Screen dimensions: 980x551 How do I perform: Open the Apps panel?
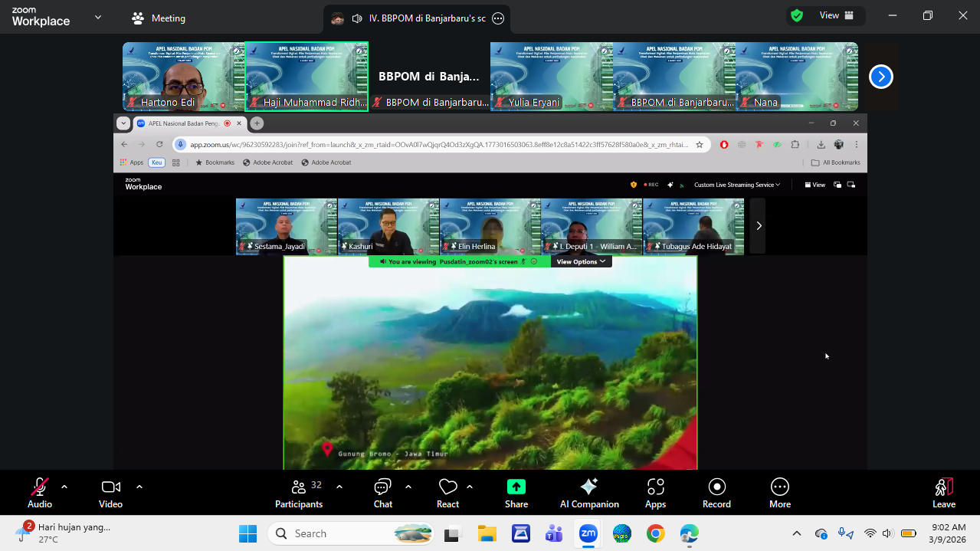655,493
